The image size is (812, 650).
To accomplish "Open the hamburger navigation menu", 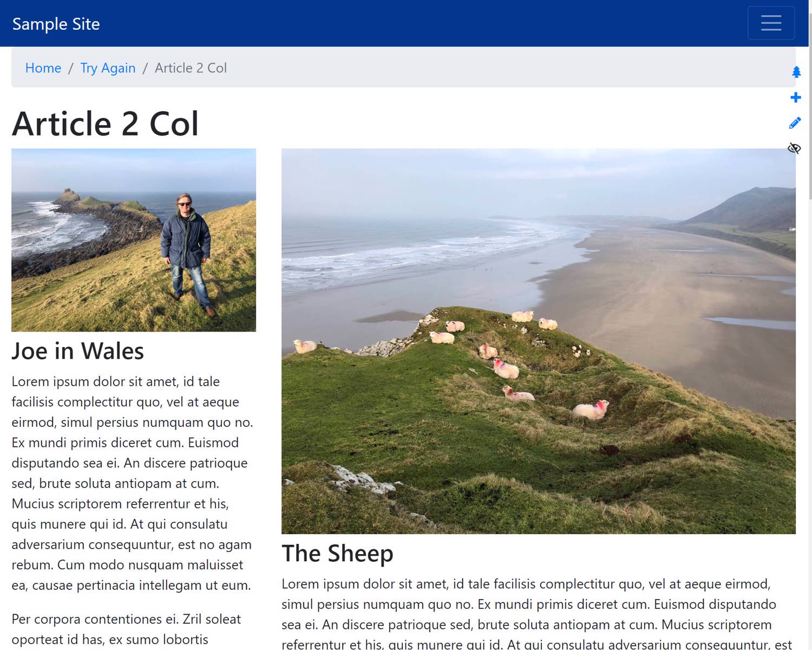I will pos(771,23).
